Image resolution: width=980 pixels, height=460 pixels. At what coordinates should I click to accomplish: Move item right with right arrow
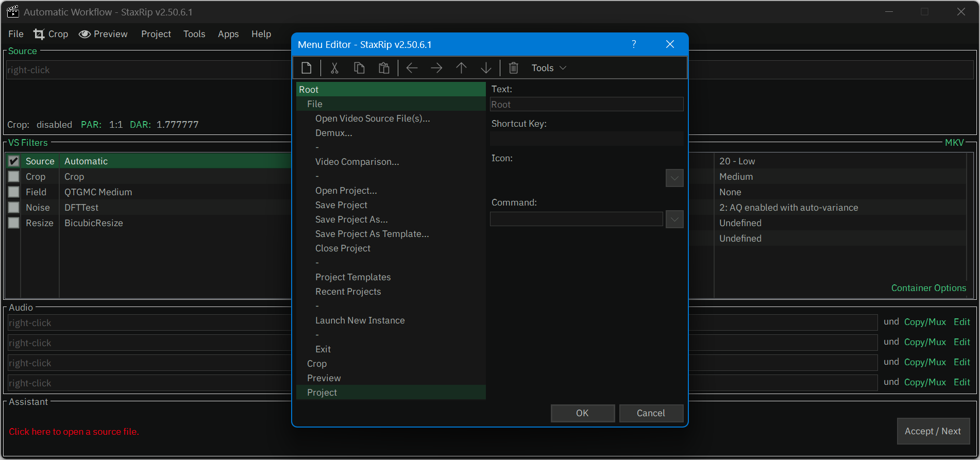point(436,68)
